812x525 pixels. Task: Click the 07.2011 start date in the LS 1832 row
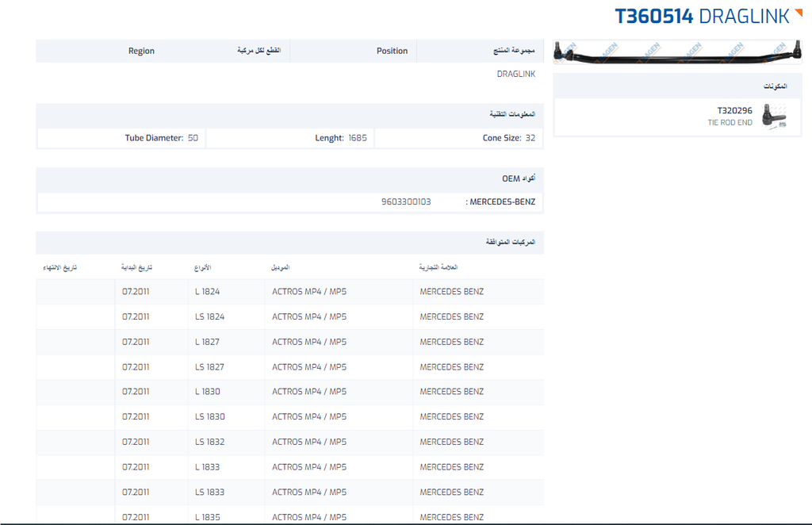coord(136,442)
